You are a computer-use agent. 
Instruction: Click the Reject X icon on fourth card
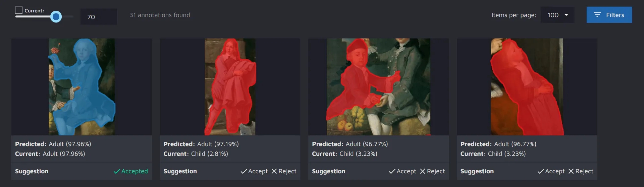pos(571,171)
